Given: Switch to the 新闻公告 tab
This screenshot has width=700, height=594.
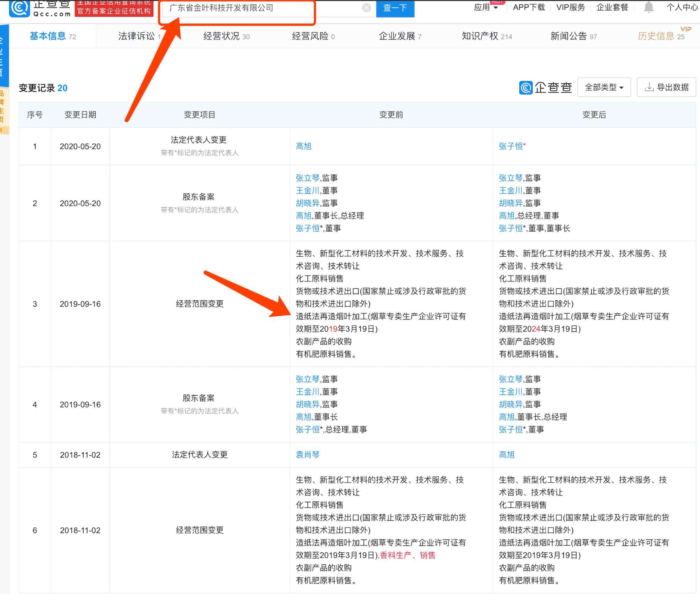Looking at the screenshot, I should [x=574, y=36].
